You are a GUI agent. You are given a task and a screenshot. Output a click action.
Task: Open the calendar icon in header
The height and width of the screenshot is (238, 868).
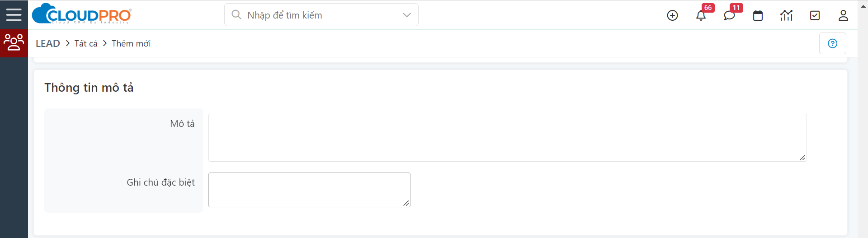[758, 15]
